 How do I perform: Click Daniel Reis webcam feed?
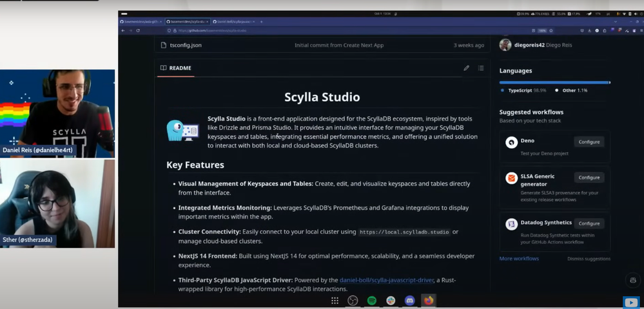[x=57, y=114]
